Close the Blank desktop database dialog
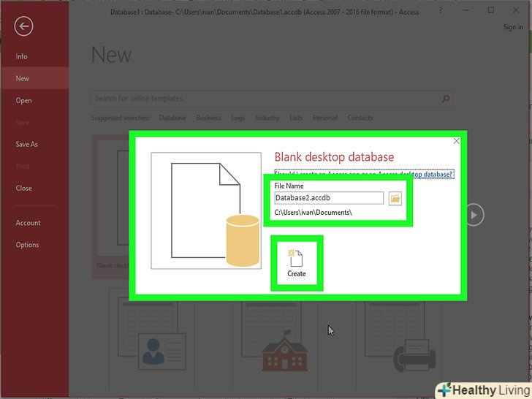 [456, 141]
